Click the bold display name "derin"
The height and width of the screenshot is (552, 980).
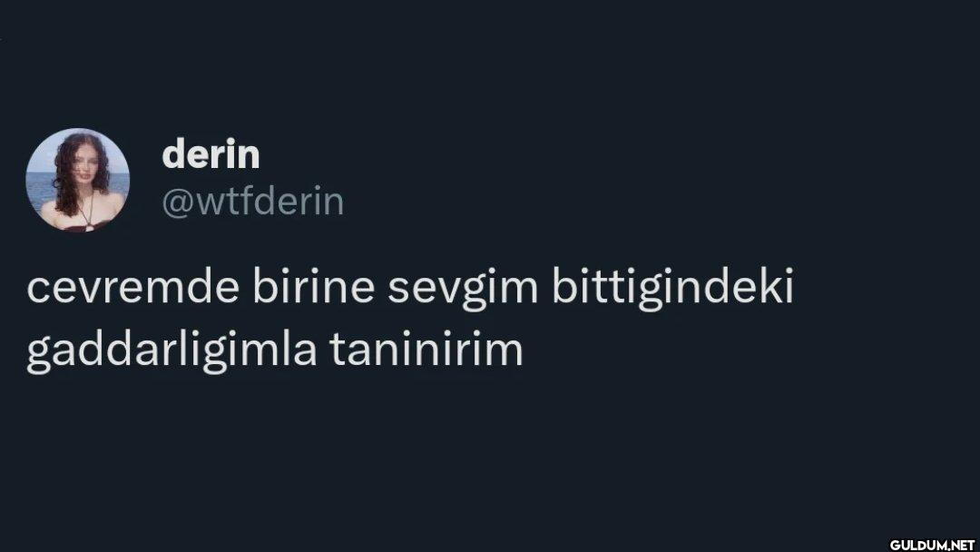point(211,154)
